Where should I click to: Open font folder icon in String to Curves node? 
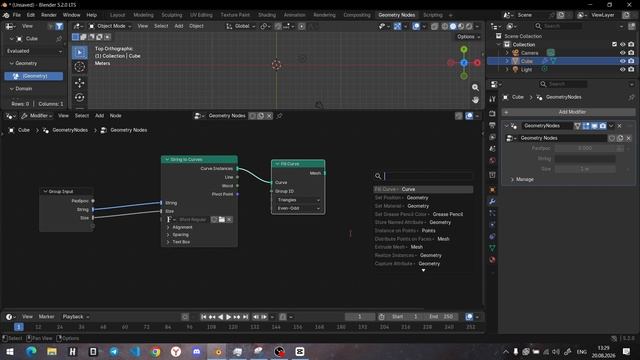point(222,220)
